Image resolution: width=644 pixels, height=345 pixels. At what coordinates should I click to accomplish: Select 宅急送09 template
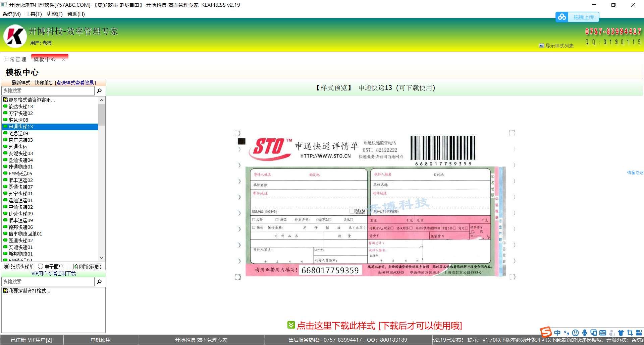(18, 133)
